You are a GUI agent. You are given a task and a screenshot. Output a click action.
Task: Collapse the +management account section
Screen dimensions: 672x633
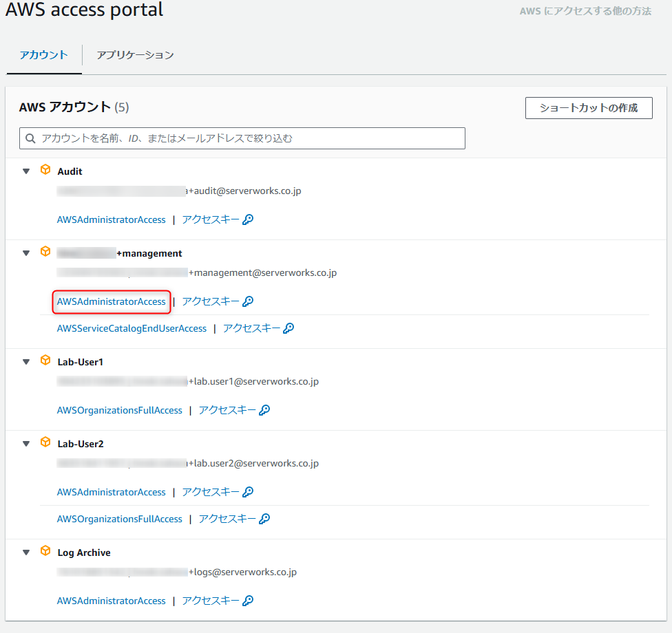(26, 253)
